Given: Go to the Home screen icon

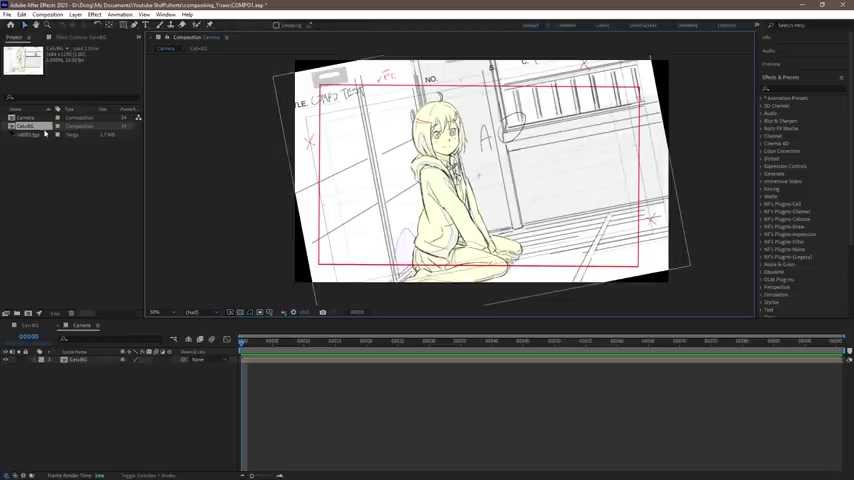Looking at the screenshot, I should pyautogui.click(x=10, y=25).
